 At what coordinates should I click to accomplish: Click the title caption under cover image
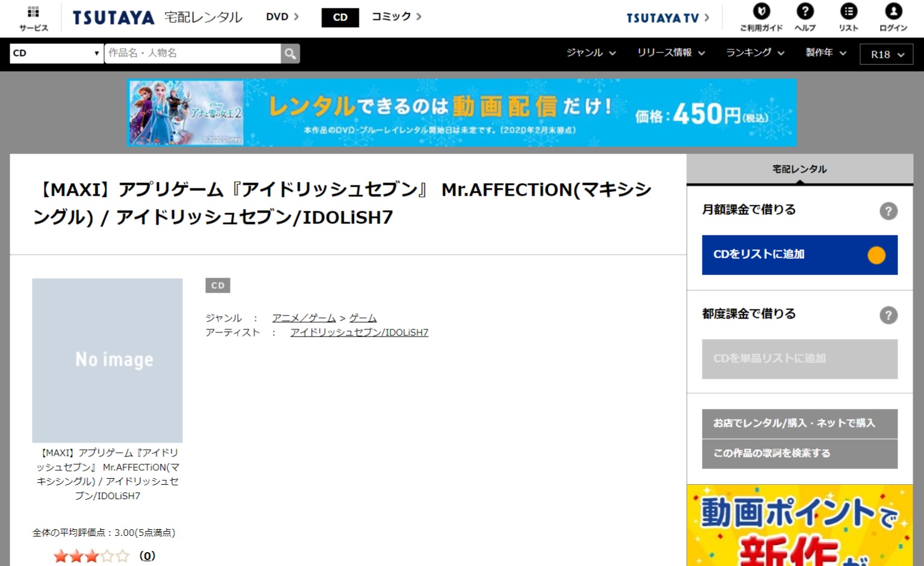click(107, 474)
